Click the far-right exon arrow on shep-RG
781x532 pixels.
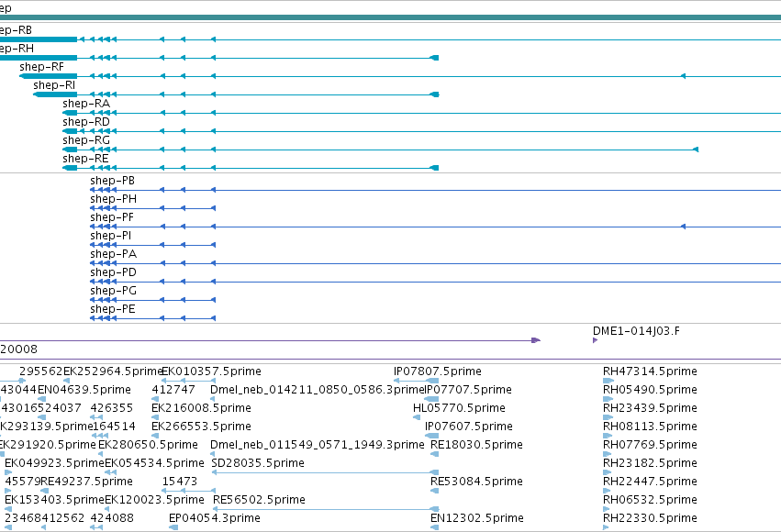pos(696,150)
